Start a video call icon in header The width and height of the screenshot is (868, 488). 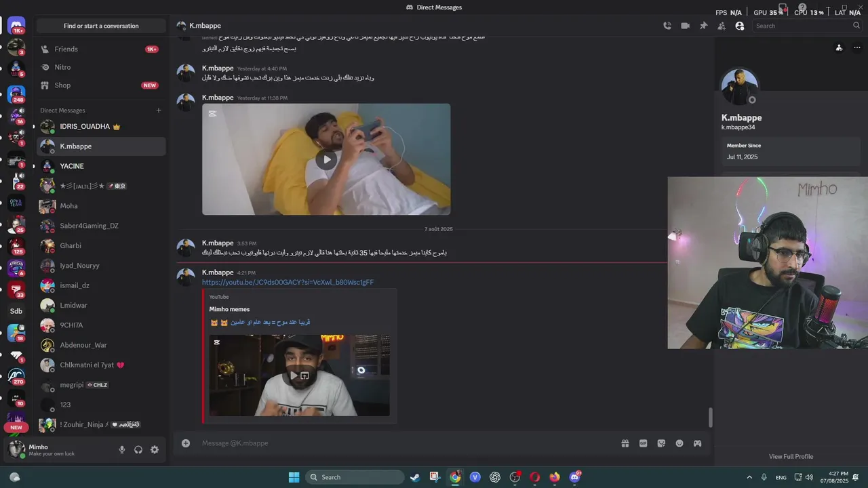pyautogui.click(x=685, y=26)
